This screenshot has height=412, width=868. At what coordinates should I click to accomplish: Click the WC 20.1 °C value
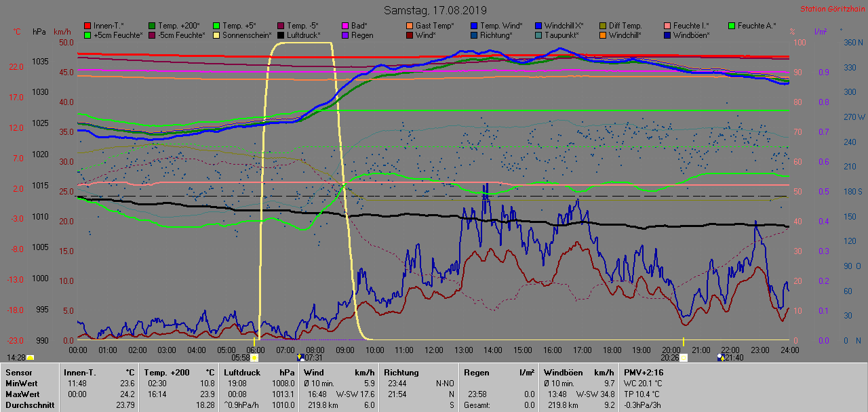[x=643, y=384]
